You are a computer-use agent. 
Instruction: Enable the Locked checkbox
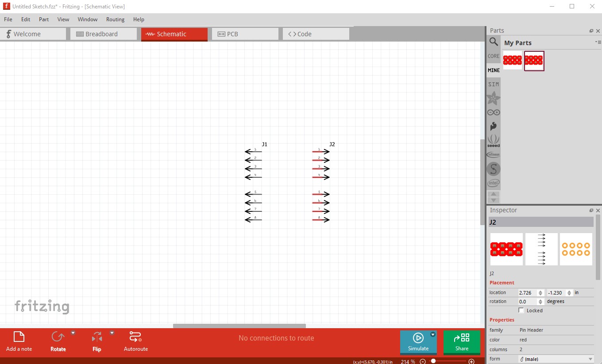521,310
